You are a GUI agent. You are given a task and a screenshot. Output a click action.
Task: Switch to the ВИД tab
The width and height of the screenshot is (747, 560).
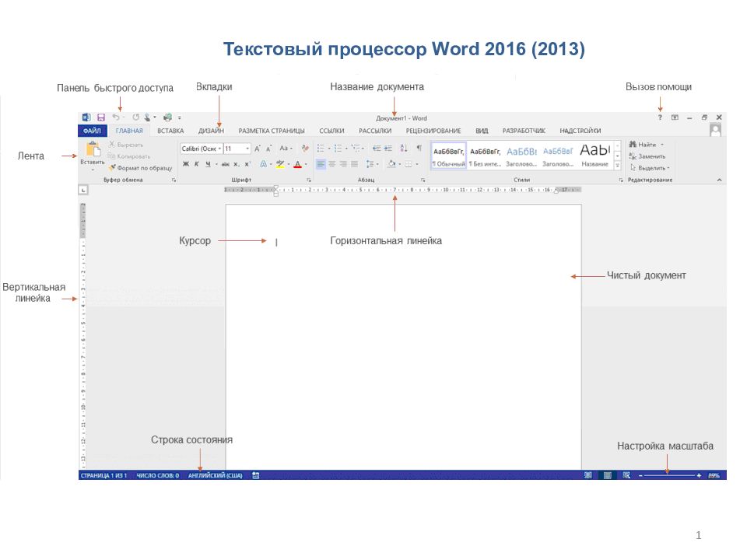coord(482,131)
